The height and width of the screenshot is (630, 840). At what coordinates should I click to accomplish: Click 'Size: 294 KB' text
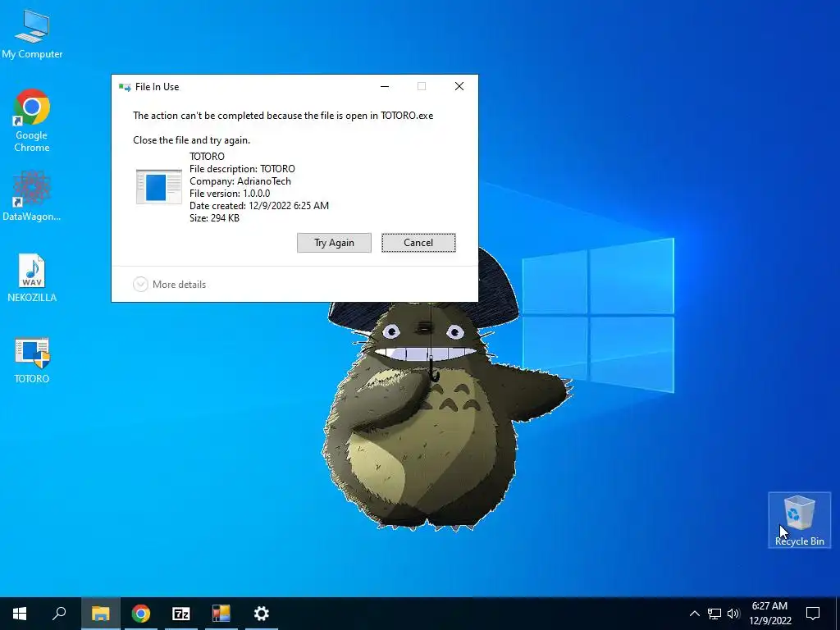[214, 218]
